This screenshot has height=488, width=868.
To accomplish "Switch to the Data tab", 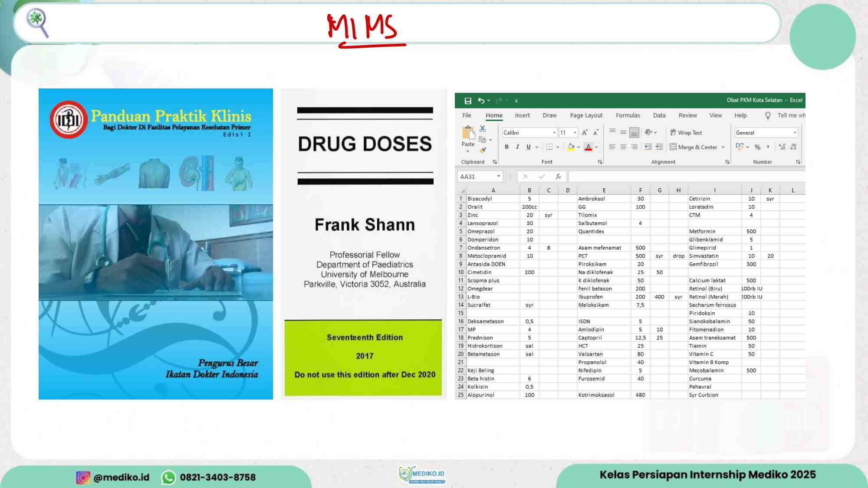I will (659, 115).
